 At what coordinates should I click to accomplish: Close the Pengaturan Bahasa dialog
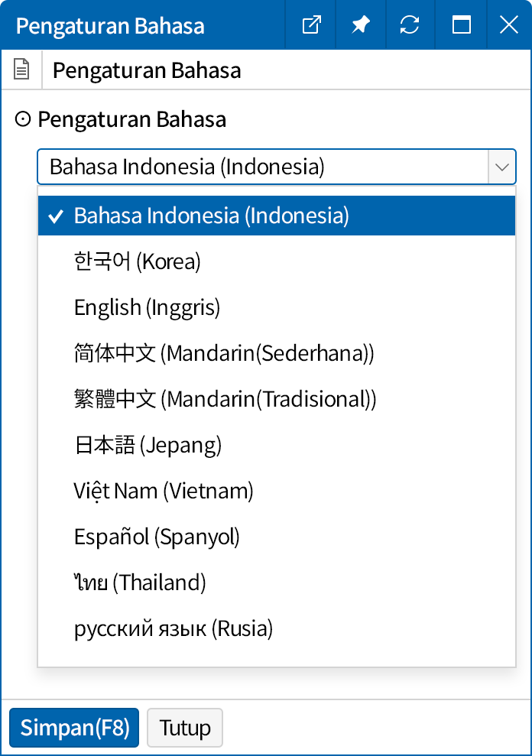509,25
